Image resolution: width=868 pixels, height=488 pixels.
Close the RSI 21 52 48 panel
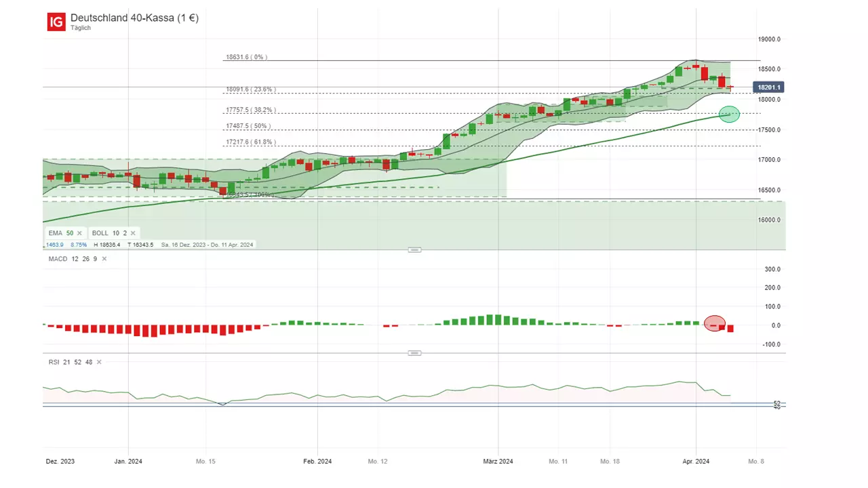coord(99,362)
